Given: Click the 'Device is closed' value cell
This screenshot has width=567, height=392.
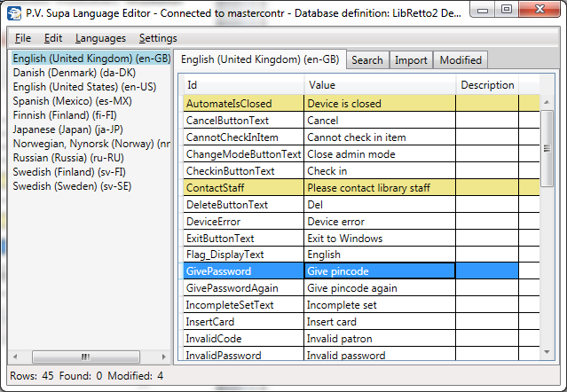Looking at the screenshot, I should [x=379, y=104].
